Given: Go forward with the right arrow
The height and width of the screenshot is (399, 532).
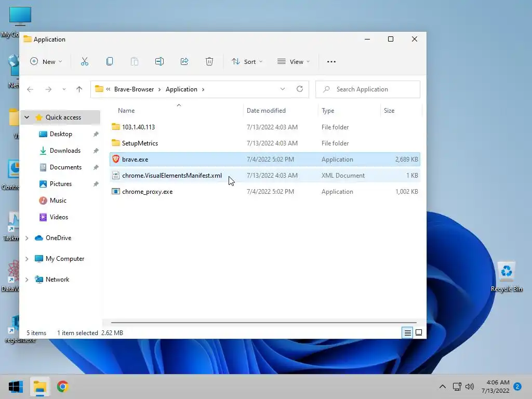Looking at the screenshot, I should pos(48,89).
